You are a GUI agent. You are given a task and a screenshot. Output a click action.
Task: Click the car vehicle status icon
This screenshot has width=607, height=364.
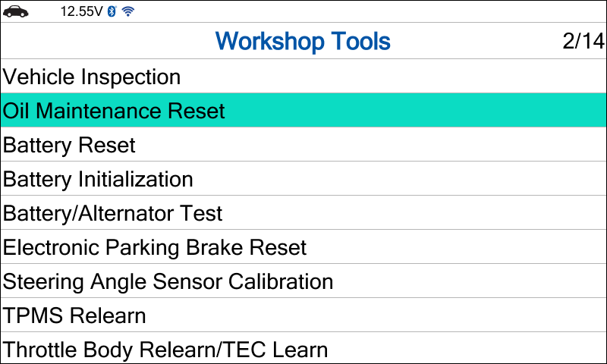click(x=15, y=11)
